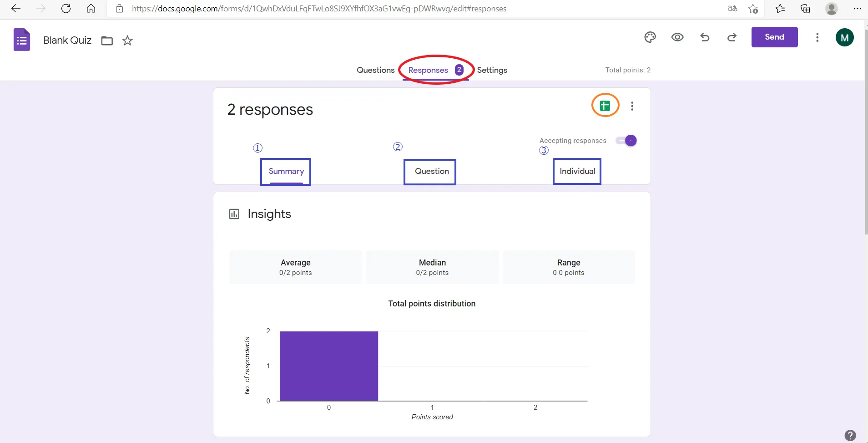This screenshot has height=443, width=868.
Task: Open browser settings and more menu
Action: point(857,9)
